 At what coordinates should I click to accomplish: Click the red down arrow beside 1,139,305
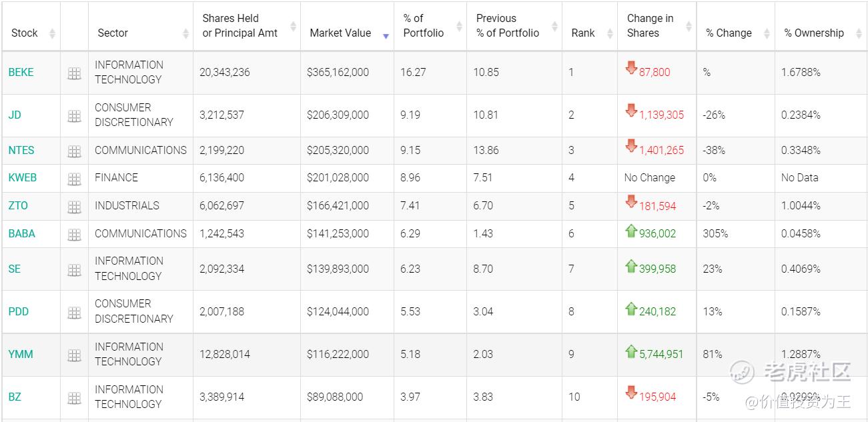pos(631,110)
